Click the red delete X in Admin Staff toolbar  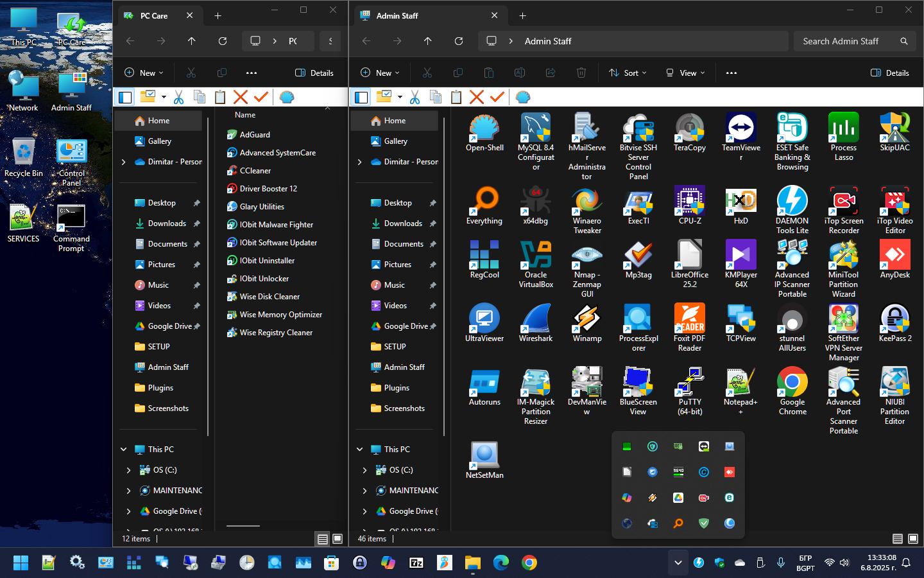pos(476,97)
